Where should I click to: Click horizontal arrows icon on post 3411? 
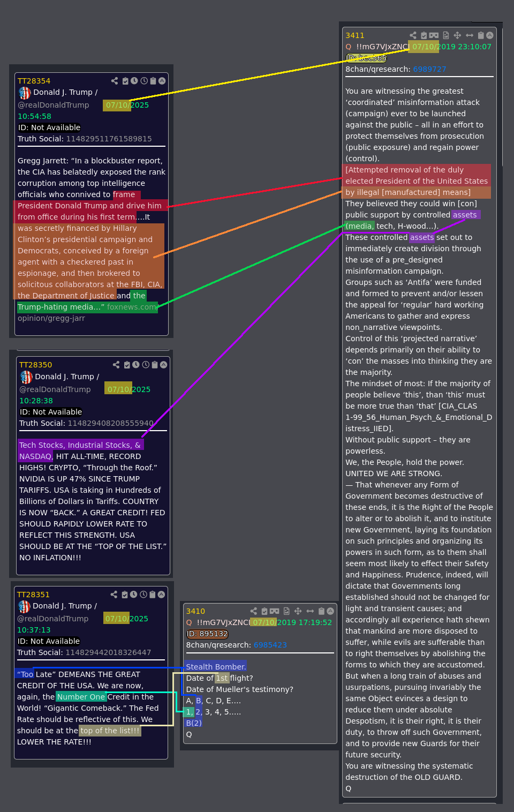click(470, 35)
